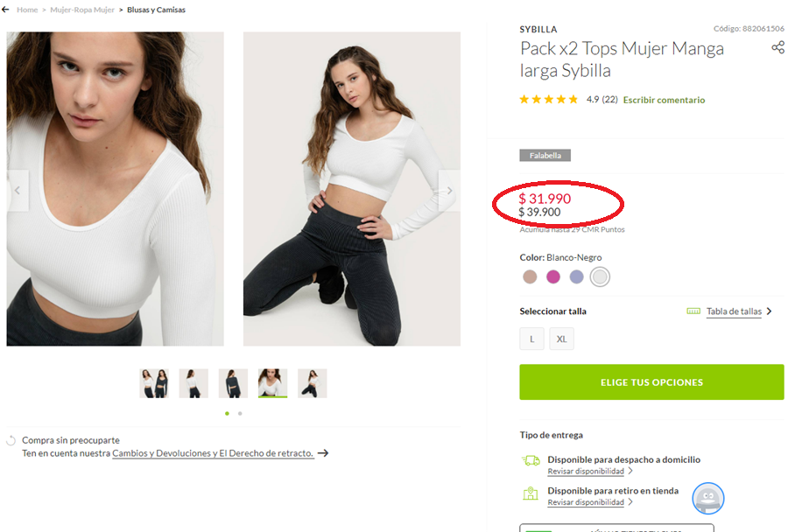Select size XL
Viewport: 788px width, 532px height.
(561, 339)
